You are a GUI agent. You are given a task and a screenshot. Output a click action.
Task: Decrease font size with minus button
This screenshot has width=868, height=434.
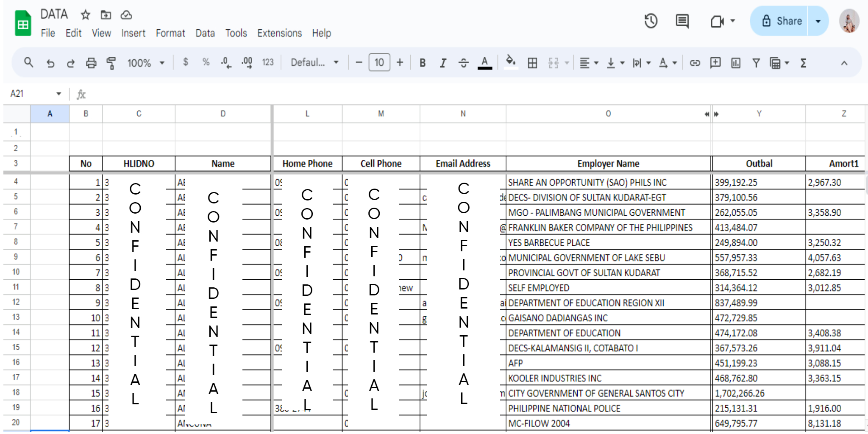359,63
